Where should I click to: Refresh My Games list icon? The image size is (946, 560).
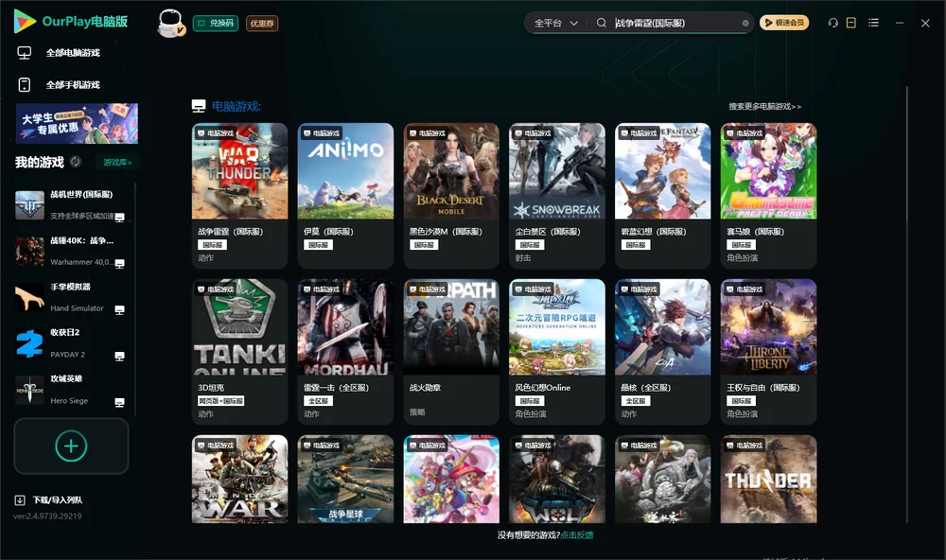point(76,162)
